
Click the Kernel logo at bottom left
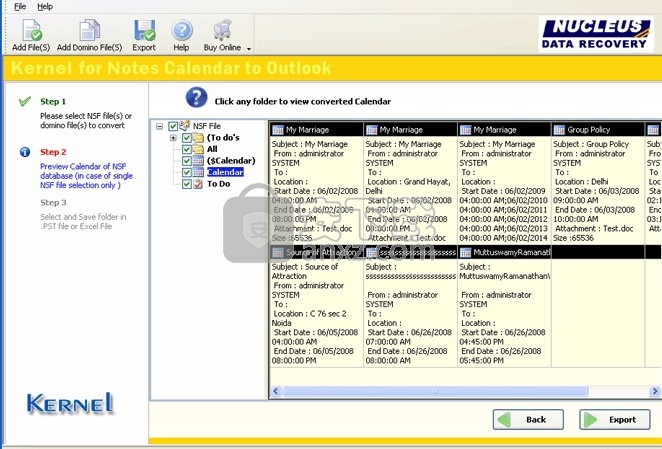70,403
